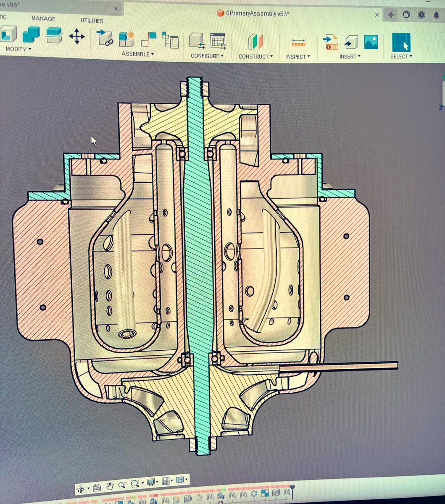Expand the MODIFY dropdown menu

(x=18, y=49)
